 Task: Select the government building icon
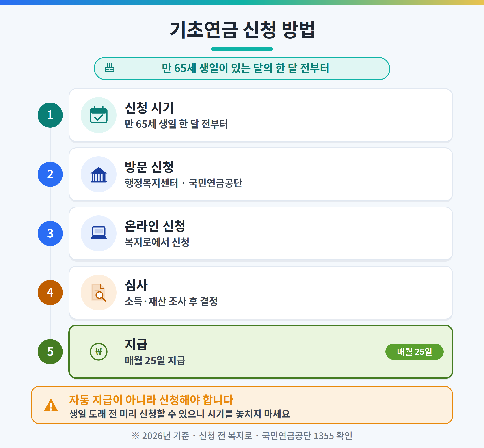point(98,174)
